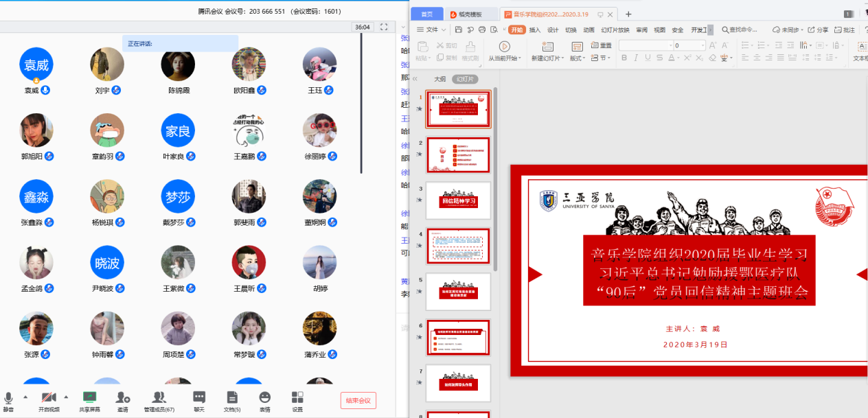This screenshot has width=868, height=418.
Task: Expand the microphone options arrow
Action: tap(25, 397)
